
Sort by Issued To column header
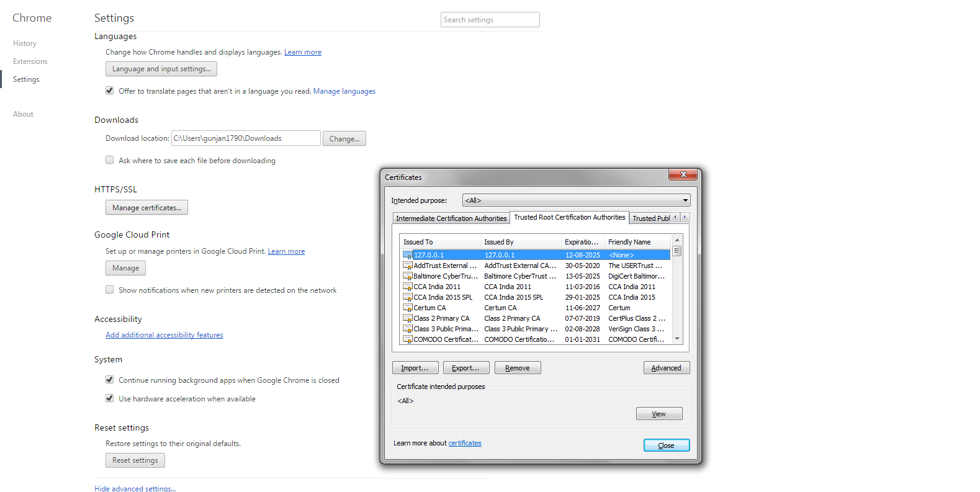[441, 242]
